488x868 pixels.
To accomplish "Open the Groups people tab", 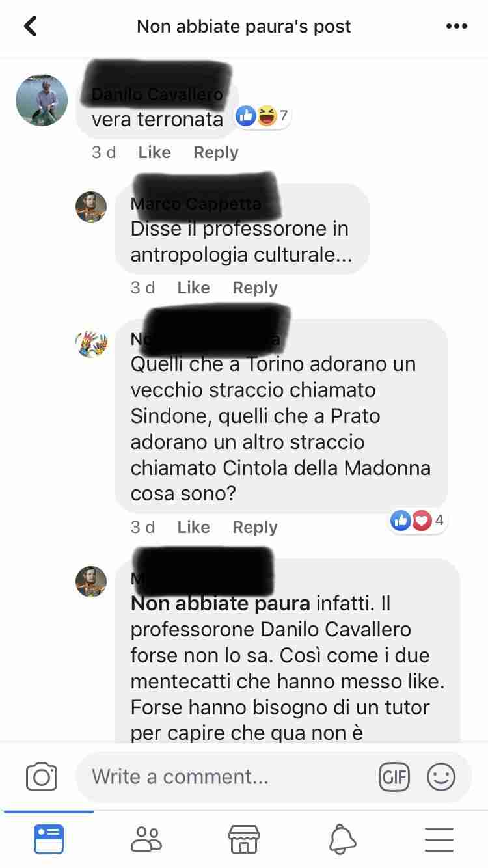I will pos(146,839).
